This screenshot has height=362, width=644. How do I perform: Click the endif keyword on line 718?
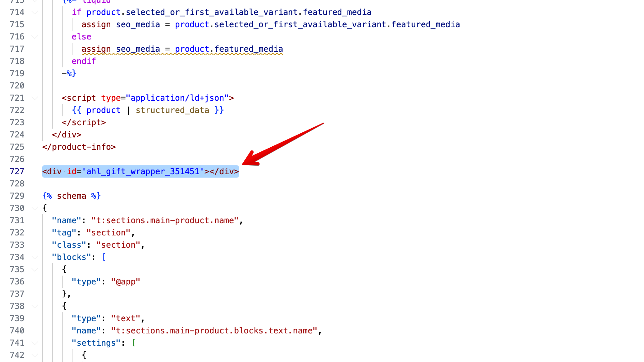(84, 61)
